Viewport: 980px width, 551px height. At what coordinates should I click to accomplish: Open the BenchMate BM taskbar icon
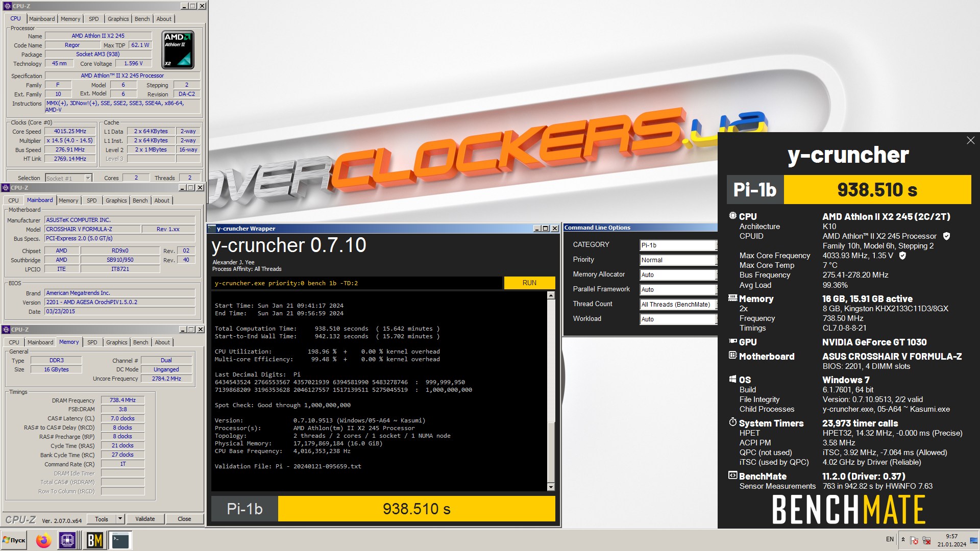coord(95,540)
